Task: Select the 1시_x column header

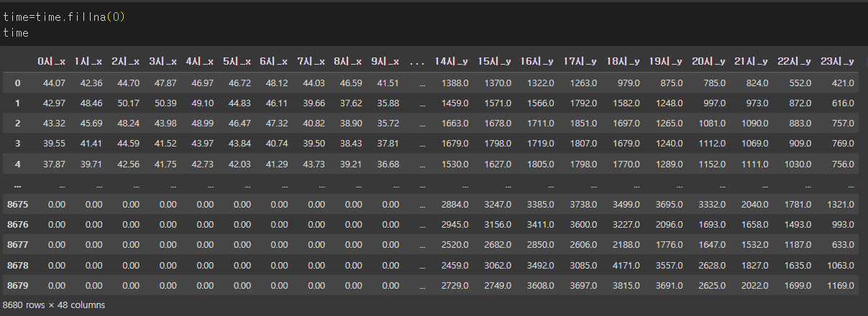Action: click(88, 62)
